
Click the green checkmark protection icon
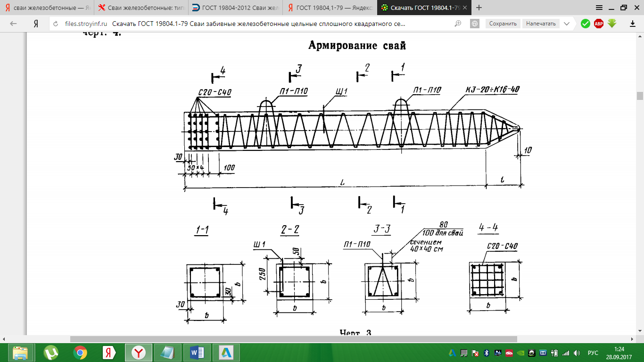(x=585, y=24)
